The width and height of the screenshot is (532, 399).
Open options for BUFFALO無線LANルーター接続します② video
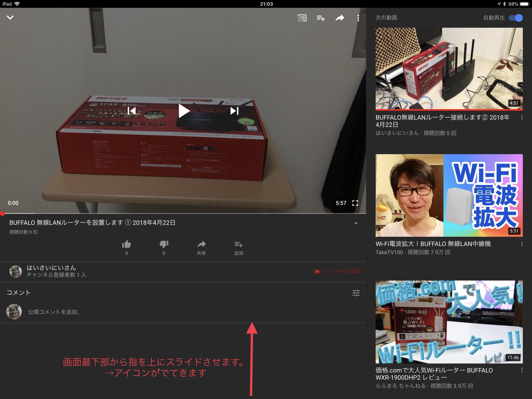tap(522, 117)
